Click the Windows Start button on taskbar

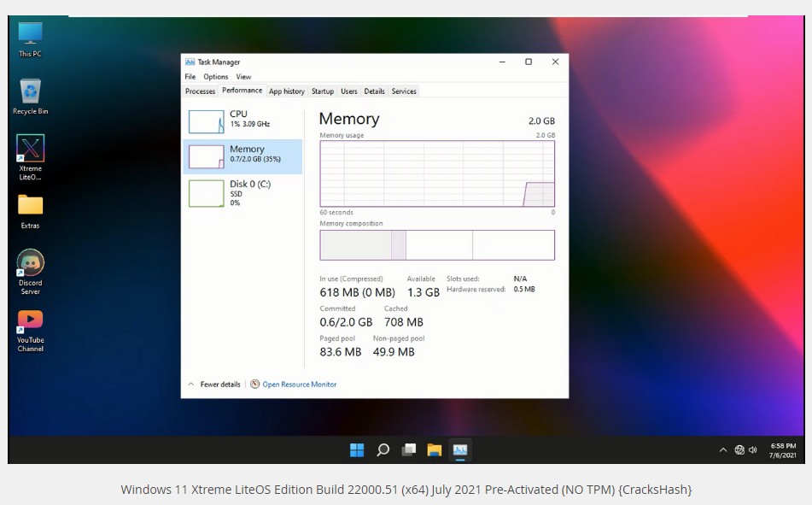[357, 449]
